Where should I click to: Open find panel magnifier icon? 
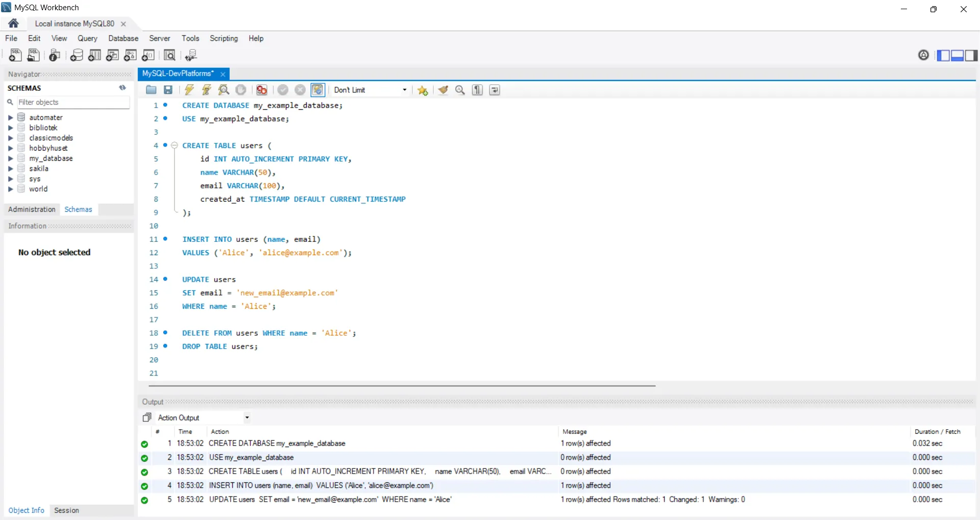click(460, 90)
